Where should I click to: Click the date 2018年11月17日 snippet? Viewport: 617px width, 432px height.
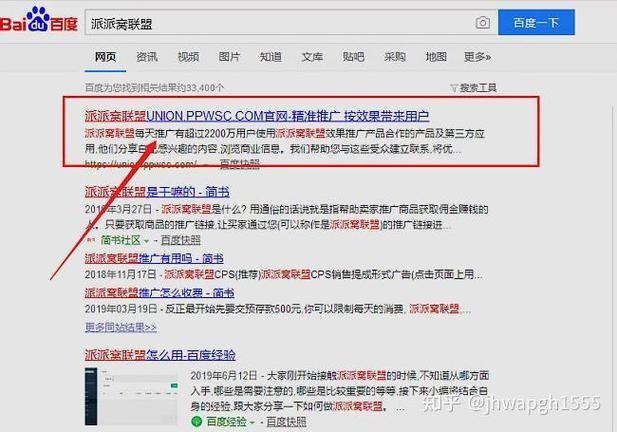pyautogui.click(x=120, y=274)
